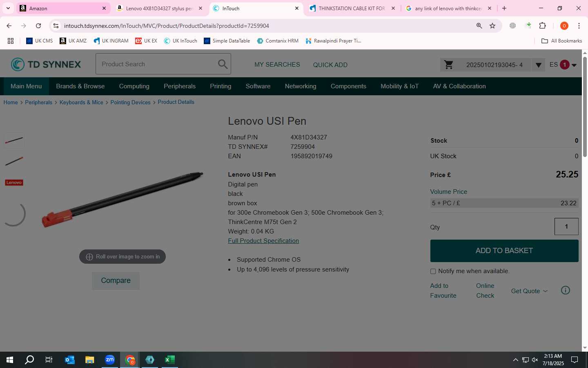Viewport: 588px width, 368px height.
Task: Click the Qty input field
Action: tap(566, 227)
